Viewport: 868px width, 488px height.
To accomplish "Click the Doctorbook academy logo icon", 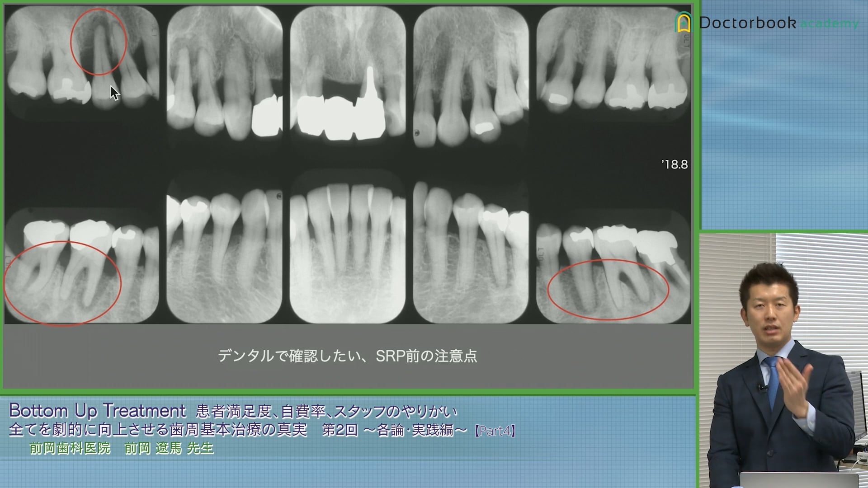I will click(x=684, y=22).
